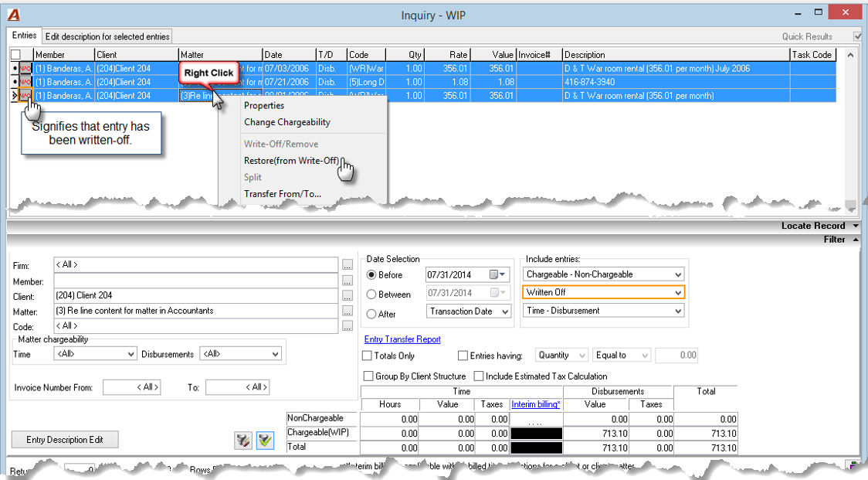Click the icon left of the green check
868x480 pixels.
(x=243, y=441)
